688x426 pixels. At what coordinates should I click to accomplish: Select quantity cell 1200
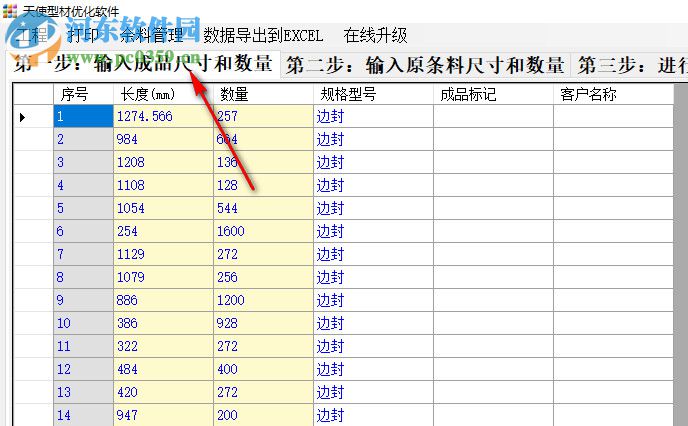point(263,300)
